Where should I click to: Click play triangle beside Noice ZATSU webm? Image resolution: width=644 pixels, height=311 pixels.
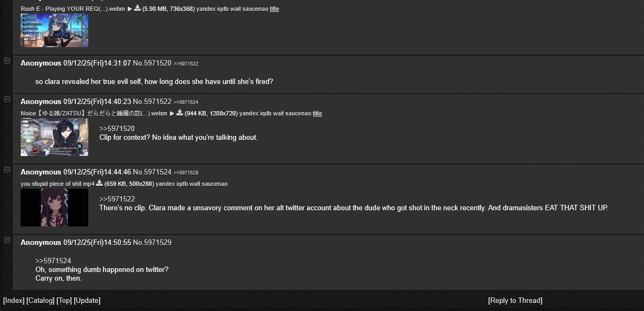pos(172,113)
